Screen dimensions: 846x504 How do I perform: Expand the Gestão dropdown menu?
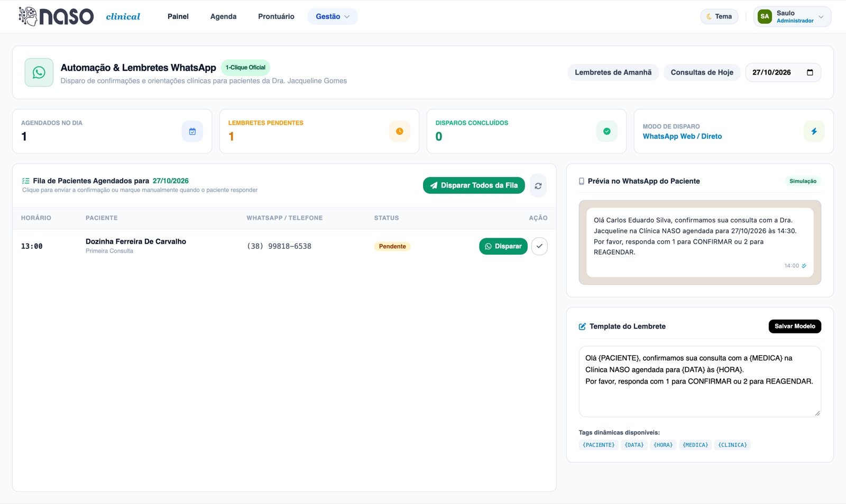[x=333, y=16]
